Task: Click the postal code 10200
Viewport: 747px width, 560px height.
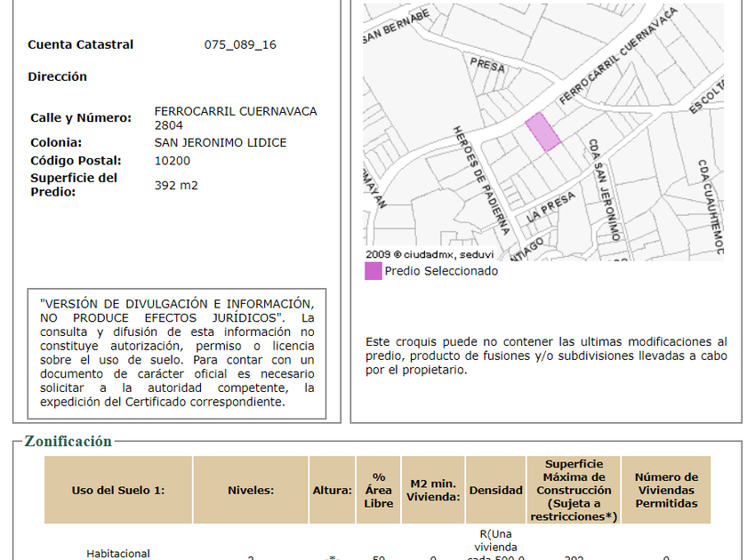Action: [x=173, y=161]
